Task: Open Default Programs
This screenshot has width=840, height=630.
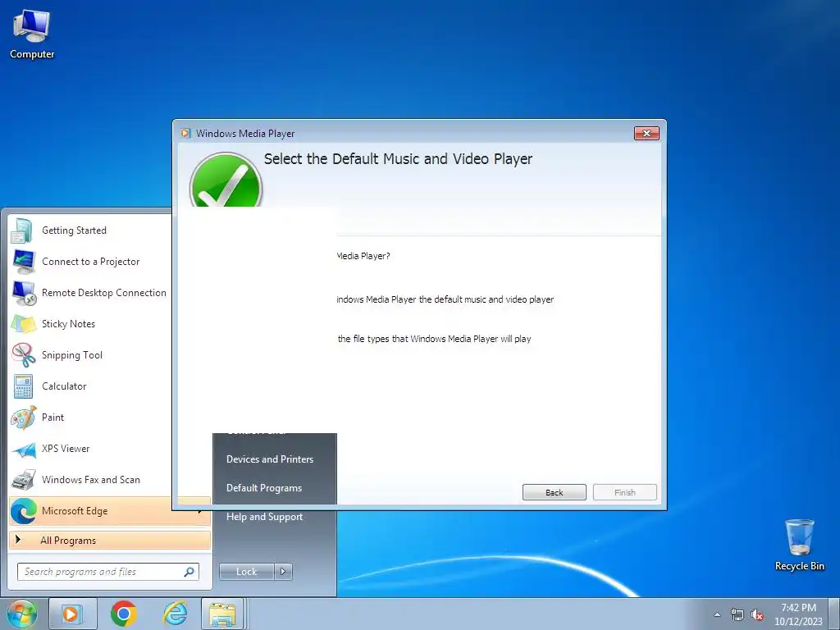Action: (264, 488)
